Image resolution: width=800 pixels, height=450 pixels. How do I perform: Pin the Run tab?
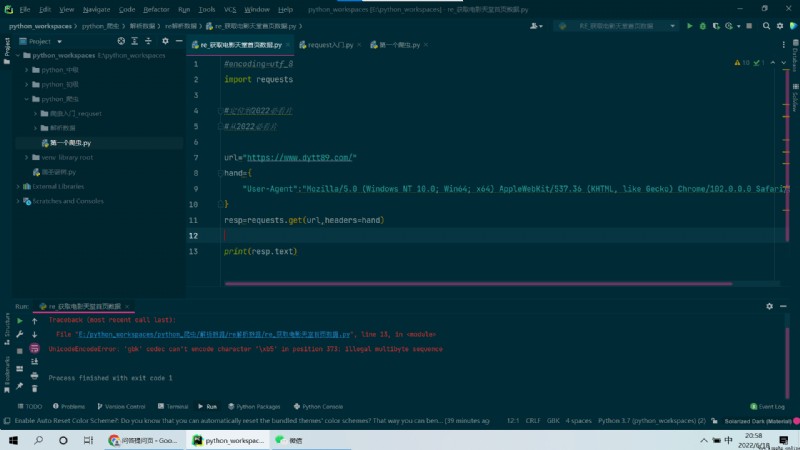click(x=19, y=386)
